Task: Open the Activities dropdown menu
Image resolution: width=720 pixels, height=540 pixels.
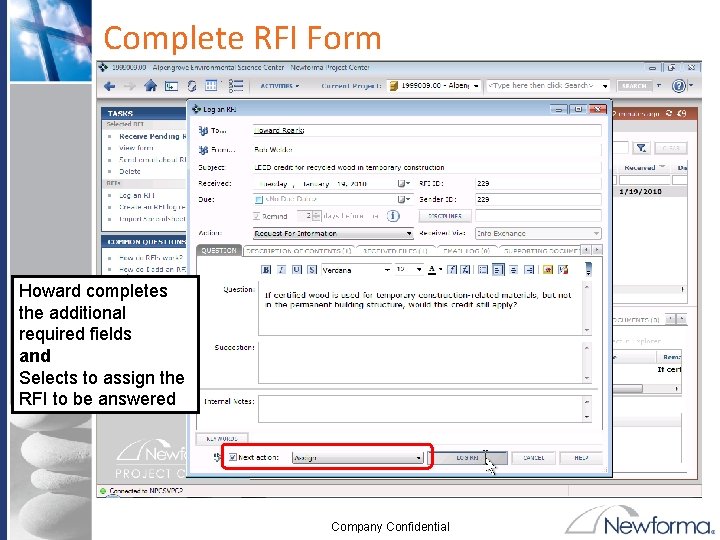Action: (x=280, y=86)
